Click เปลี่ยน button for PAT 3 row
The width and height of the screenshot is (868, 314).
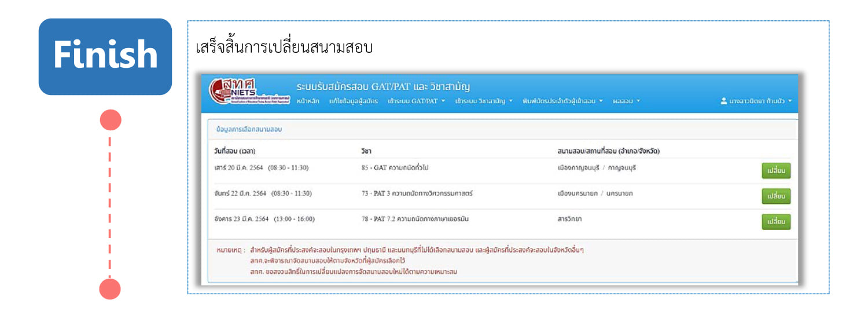coord(776,196)
